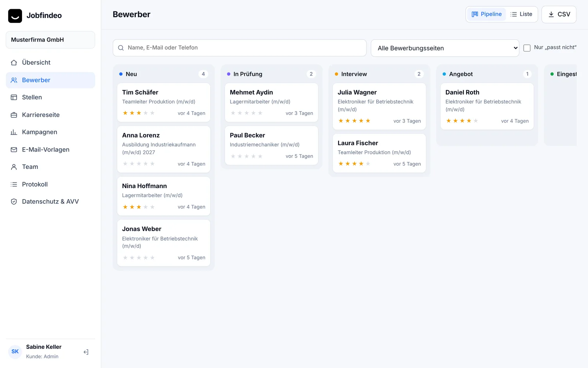Image resolution: width=588 pixels, height=368 pixels.
Task: Click the briefcase icon beside Karriereseite
Action: 14,115
